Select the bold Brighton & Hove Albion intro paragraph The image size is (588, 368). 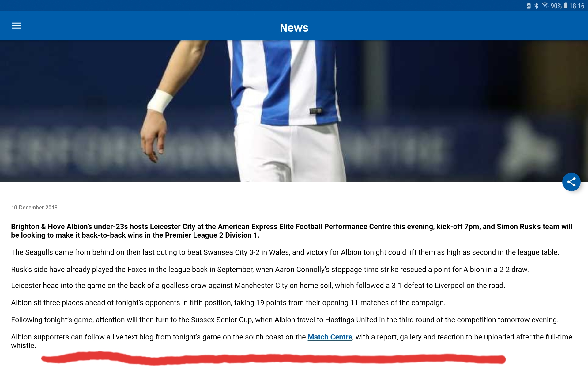coord(292,231)
